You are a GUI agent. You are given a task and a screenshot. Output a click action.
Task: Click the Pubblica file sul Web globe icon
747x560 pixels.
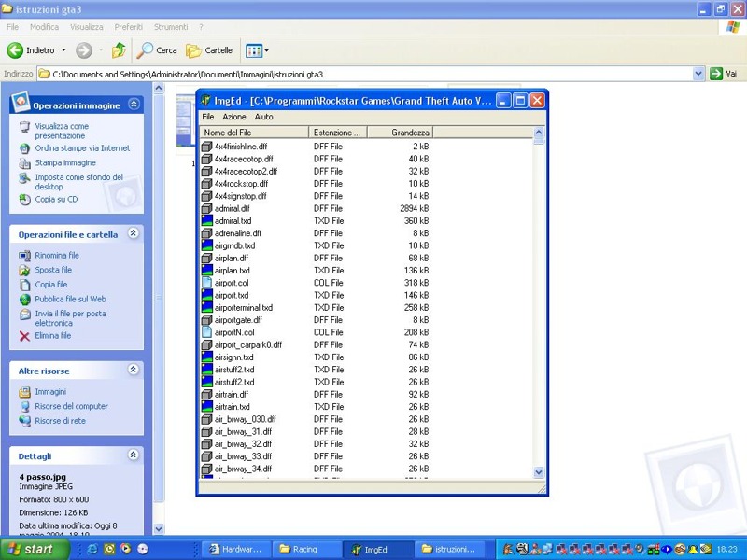tap(25, 300)
